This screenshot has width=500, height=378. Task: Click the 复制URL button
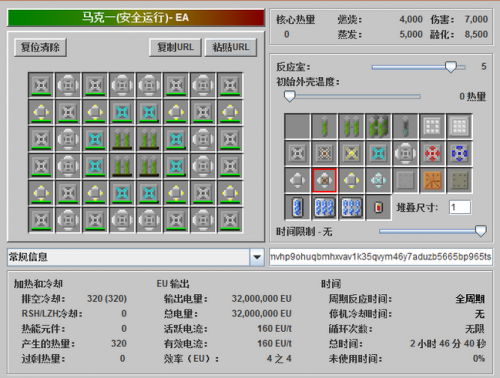[175, 47]
